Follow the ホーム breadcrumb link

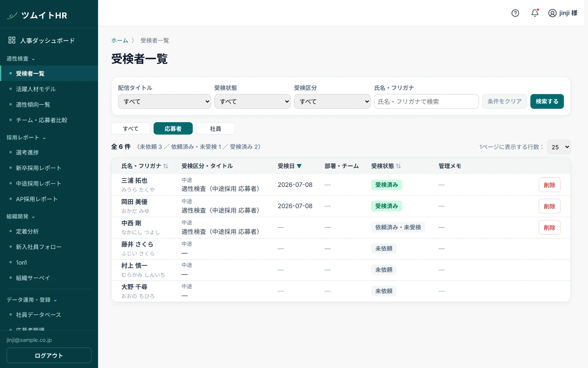click(120, 40)
